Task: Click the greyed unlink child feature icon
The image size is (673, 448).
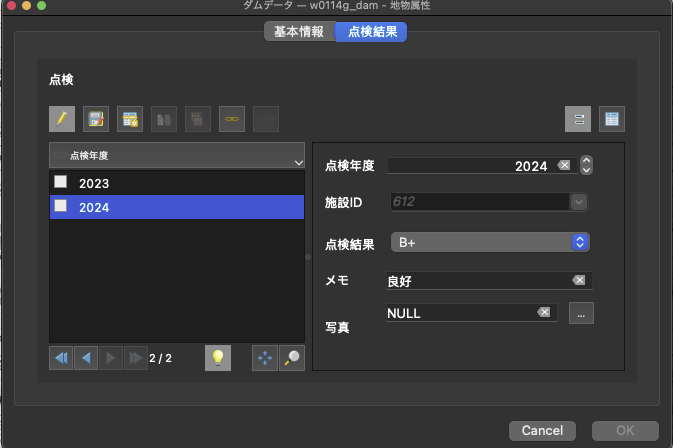Action: tap(266, 119)
